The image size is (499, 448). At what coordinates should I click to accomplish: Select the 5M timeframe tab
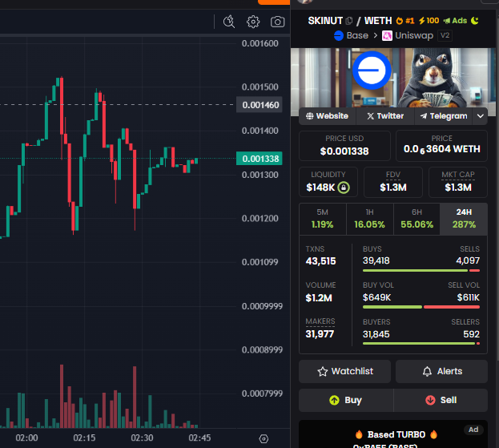[322, 219]
